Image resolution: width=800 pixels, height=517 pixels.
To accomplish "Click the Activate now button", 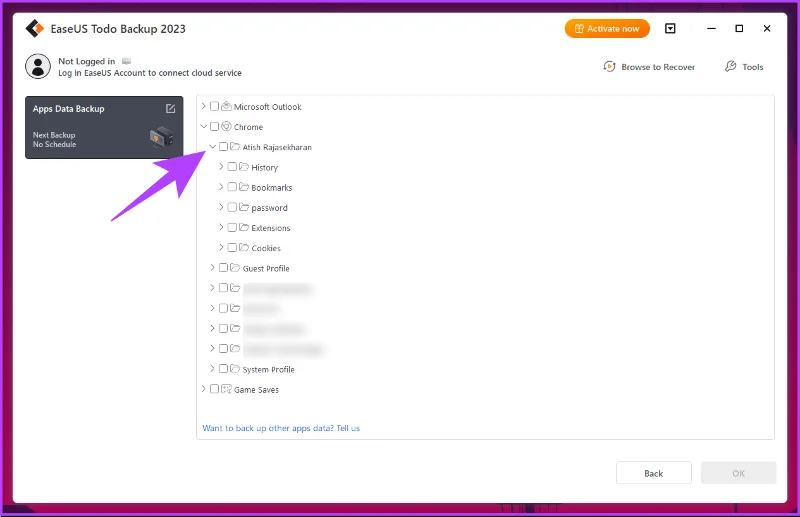I will (x=607, y=29).
